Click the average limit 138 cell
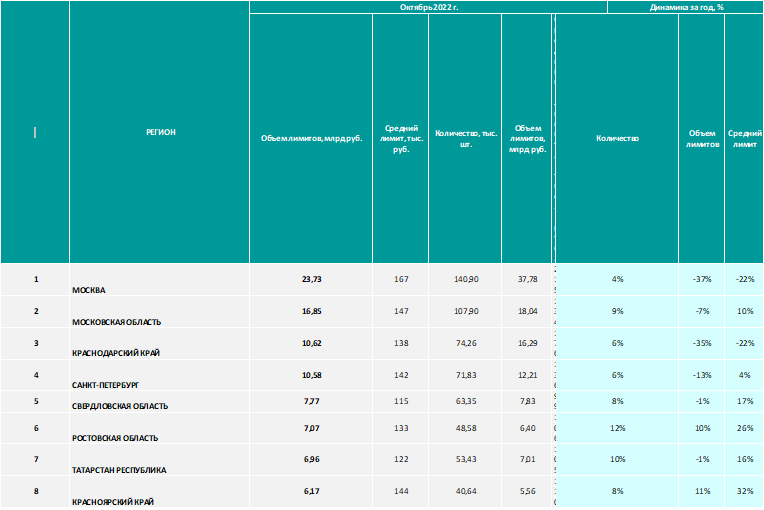Screen dimensions: 764x510 pos(401,344)
